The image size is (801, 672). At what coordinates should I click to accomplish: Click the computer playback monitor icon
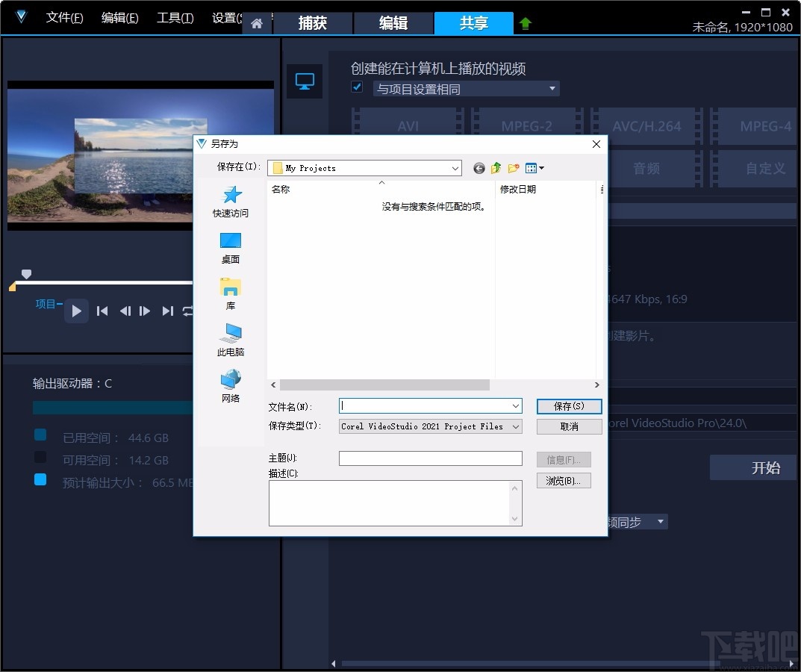coord(305,82)
